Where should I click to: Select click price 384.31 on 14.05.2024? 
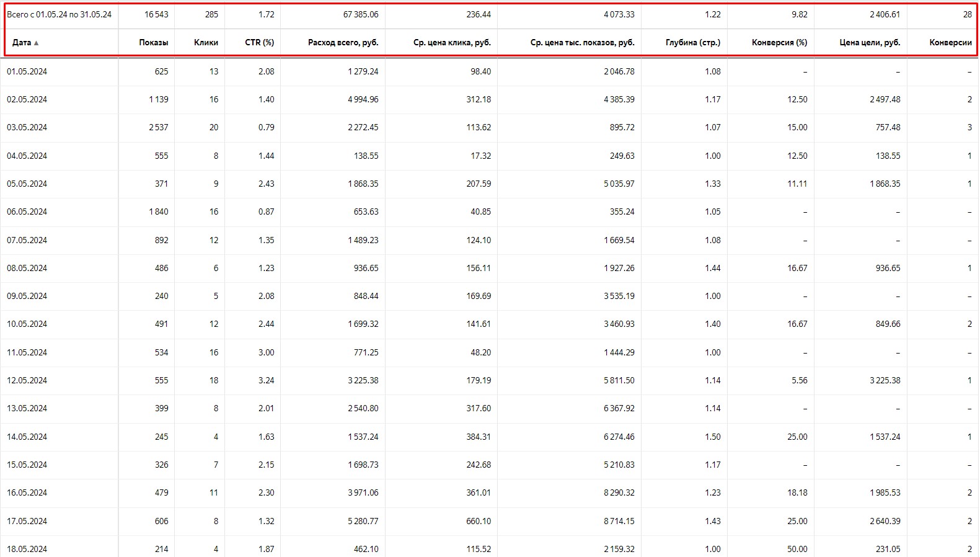click(479, 437)
